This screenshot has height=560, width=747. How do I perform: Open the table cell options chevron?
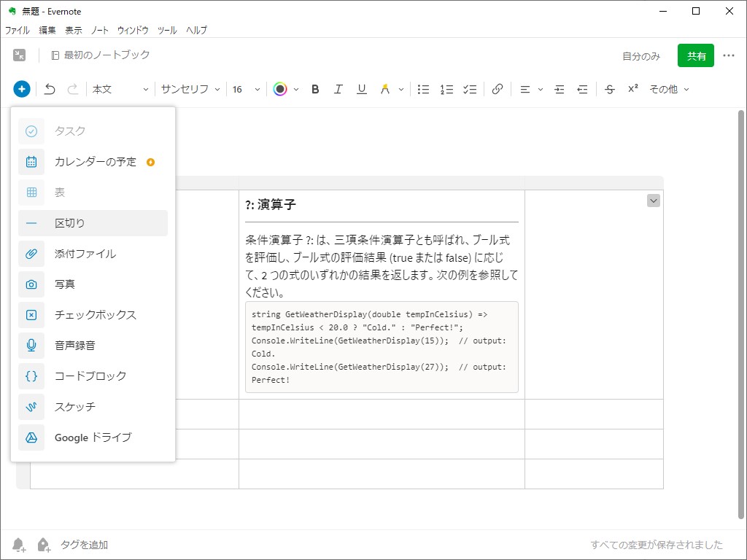653,200
